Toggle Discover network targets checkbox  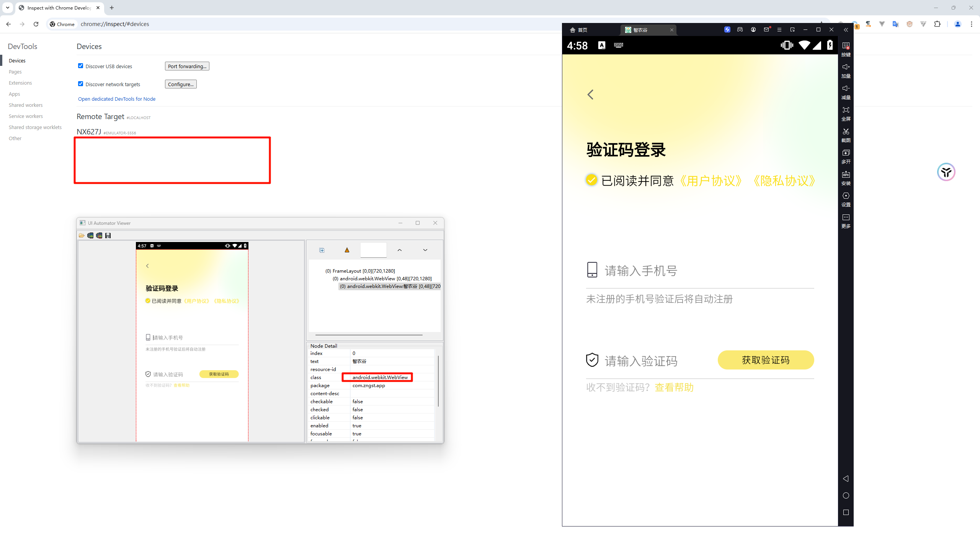(x=80, y=84)
